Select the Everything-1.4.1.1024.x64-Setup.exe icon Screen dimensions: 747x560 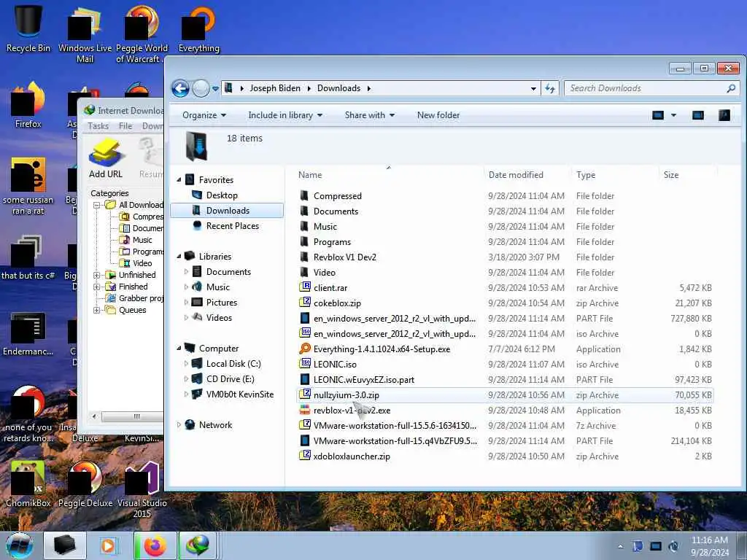click(x=304, y=349)
